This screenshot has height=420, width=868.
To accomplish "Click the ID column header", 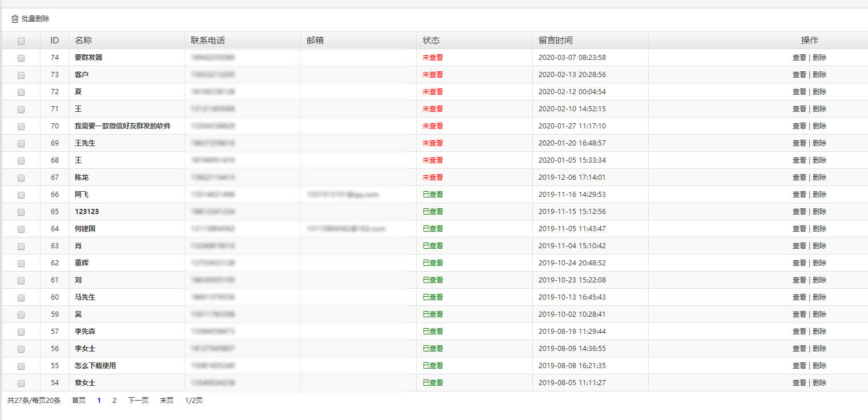I will (x=55, y=41).
